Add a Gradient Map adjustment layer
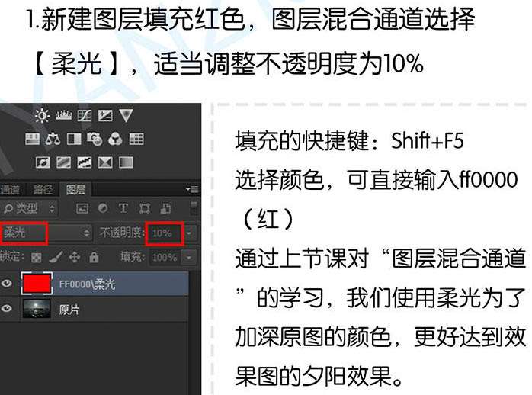Image resolution: width=532 pixels, height=395 pixels. (126, 162)
